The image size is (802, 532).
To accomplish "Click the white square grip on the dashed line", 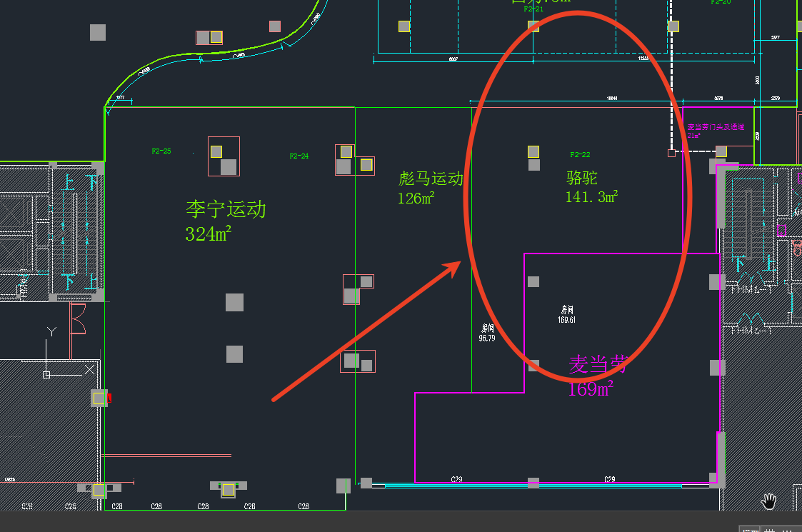I will click(x=671, y=153).
